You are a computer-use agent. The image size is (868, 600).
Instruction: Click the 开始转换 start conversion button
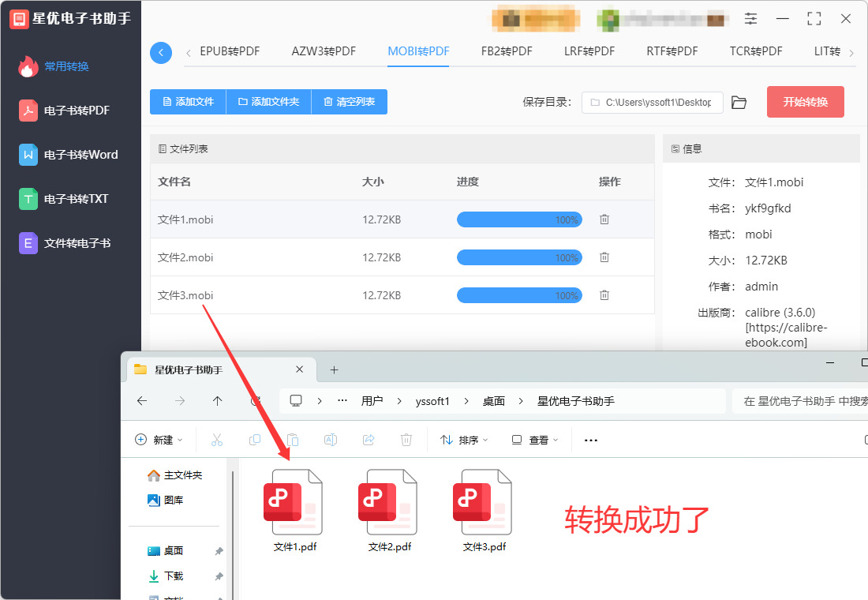[x=806, y=102]
